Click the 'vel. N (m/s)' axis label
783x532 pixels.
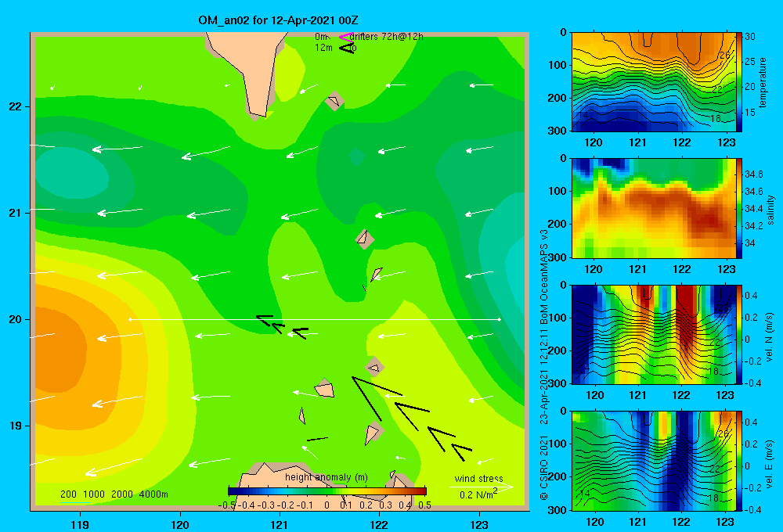pyautogui.click(x=770, y=337)
